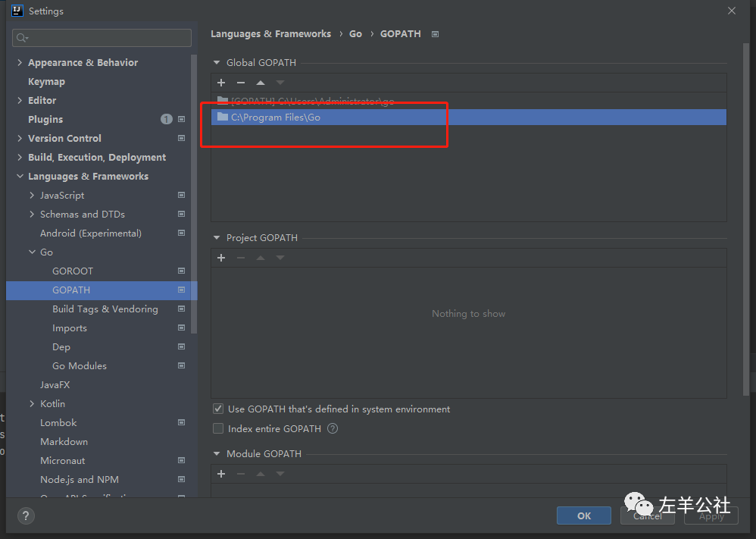Open help for Index entire GOPATH
Viewport: 756px width, 539px height.
pos(333,428)
